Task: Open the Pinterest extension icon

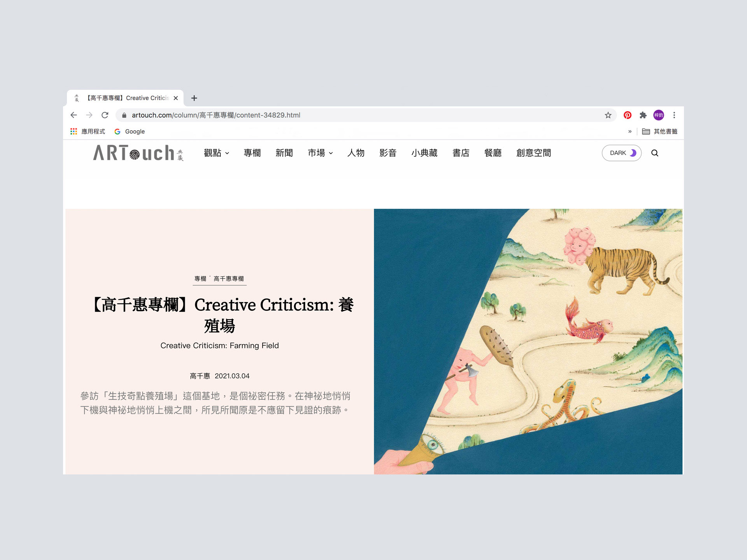Action: 627,115
